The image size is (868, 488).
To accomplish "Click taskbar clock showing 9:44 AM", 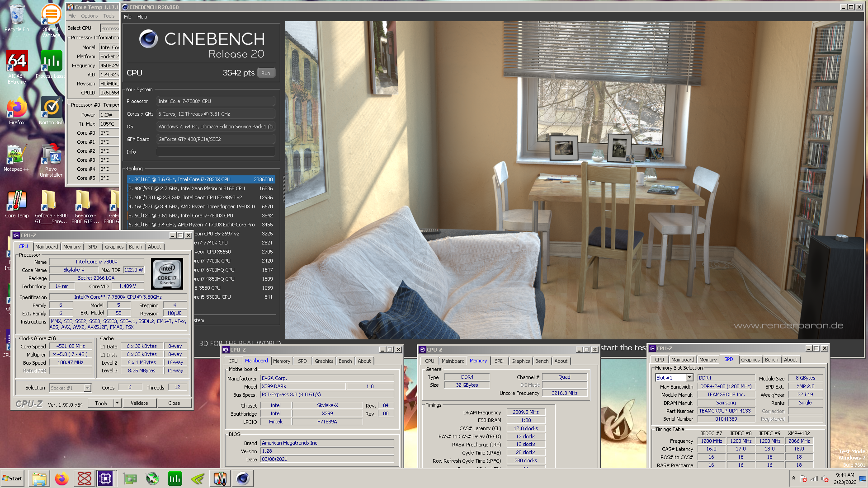I will 844,479.
